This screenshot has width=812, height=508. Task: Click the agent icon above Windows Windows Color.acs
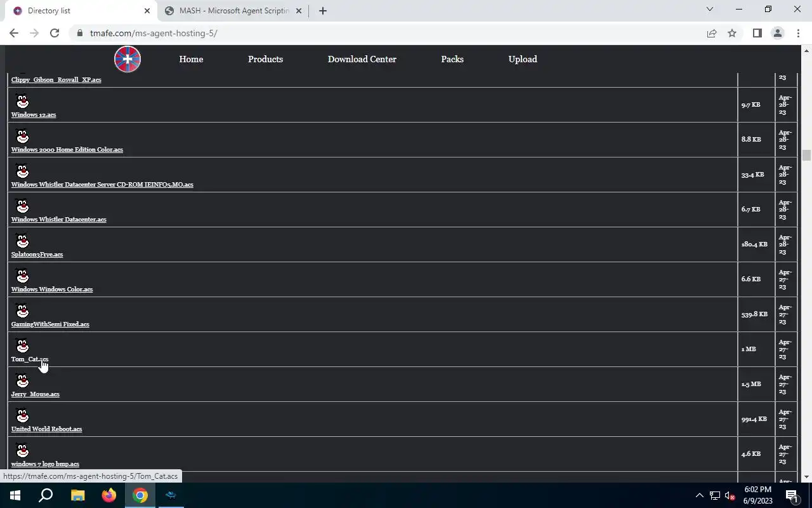coord(22,276)
